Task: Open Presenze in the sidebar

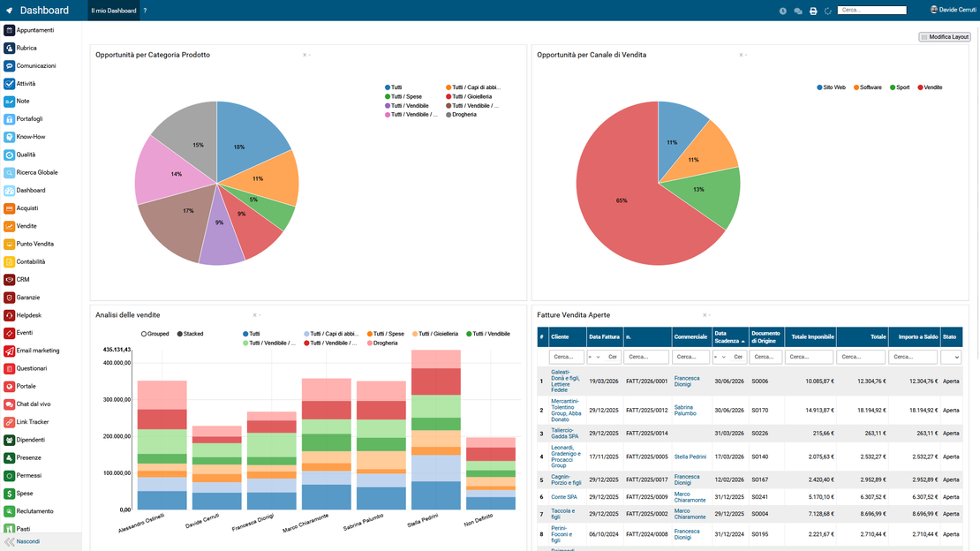Action: (22, 457)
